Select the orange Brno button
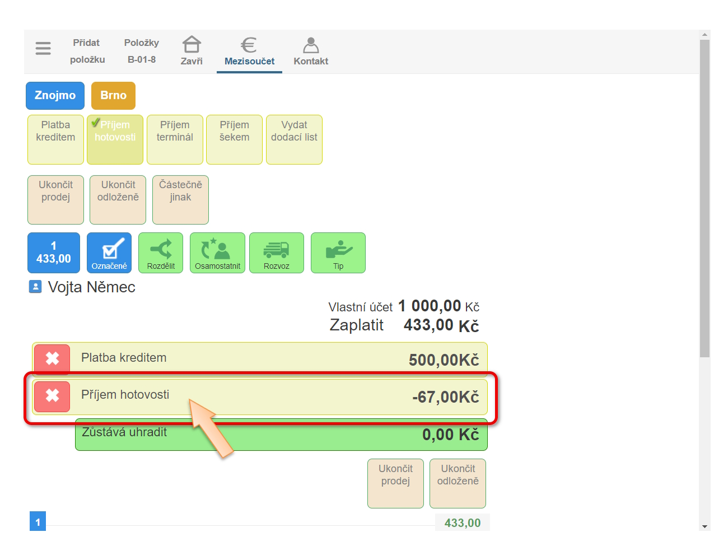 tap(114, 96)
